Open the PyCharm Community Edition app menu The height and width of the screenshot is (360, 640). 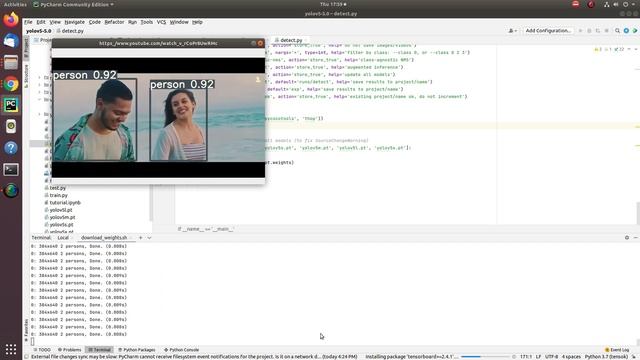coord(73,4)
